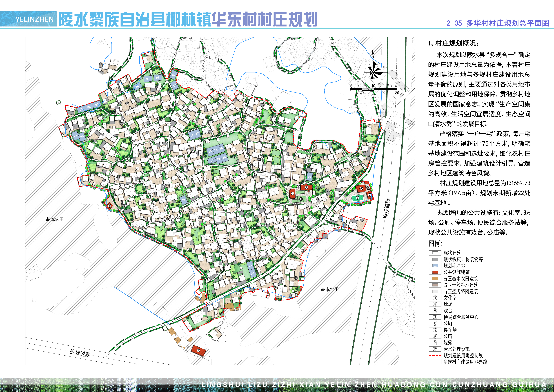
Task: Click the 院落 symbol in the legend
Action: (435, 343)
